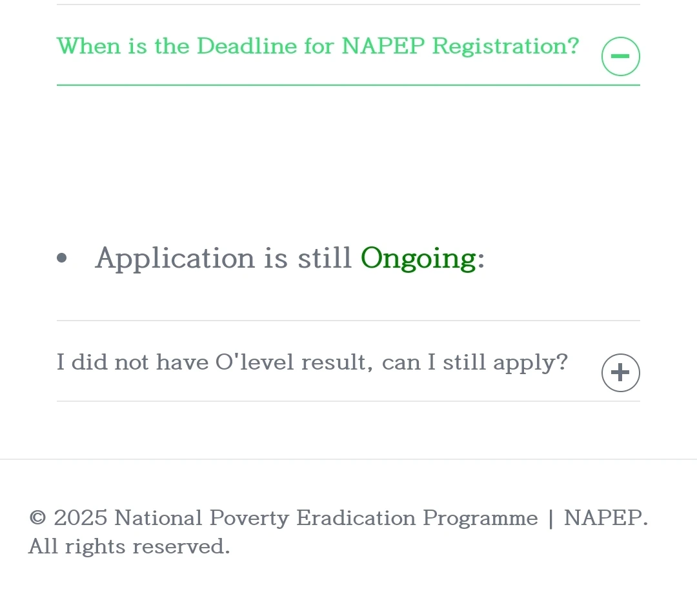Viewport: 697px width, 616px height.
Task: Expand the O'level result question
Action: [x=312, y=363]
